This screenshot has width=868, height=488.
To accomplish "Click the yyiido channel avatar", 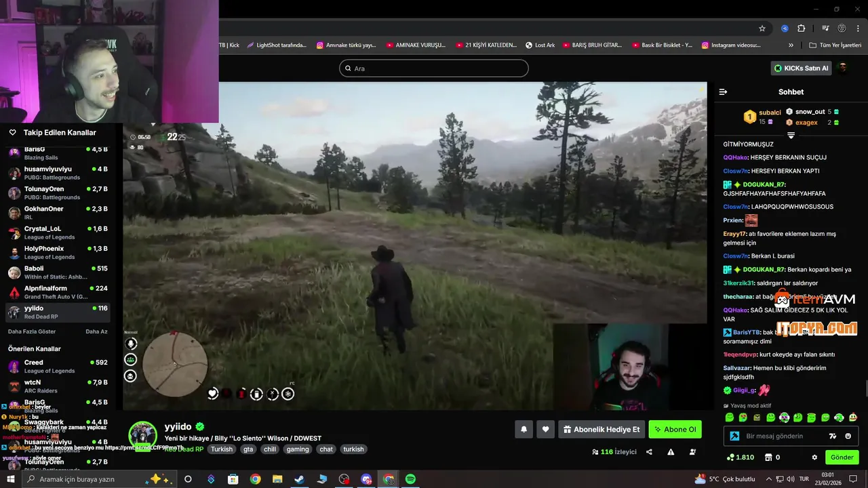I will [143, 435].
